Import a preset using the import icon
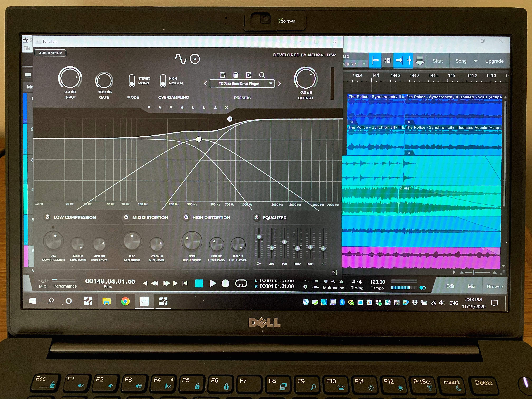This screenshot has width=532, height=399. pyautogui.click(x=249, y=75)
